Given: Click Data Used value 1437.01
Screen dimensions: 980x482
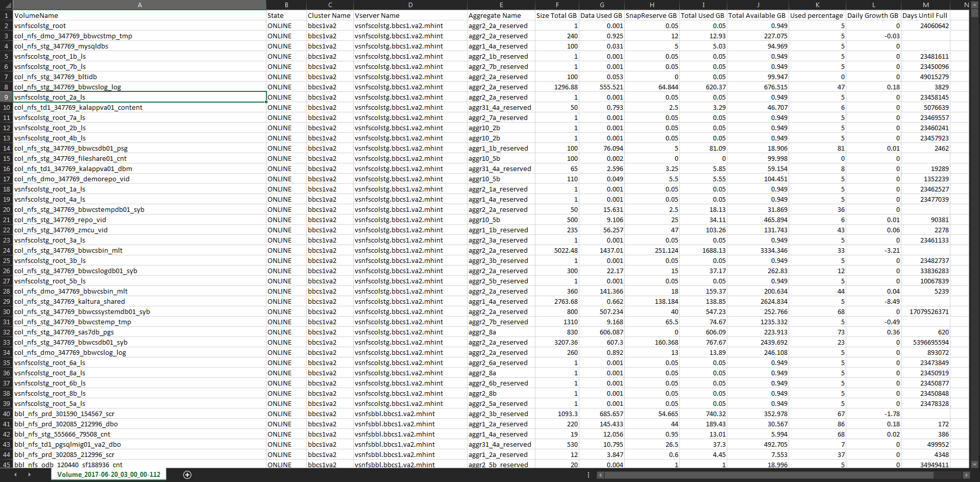Looking at the screenshot, I should 602,250.
